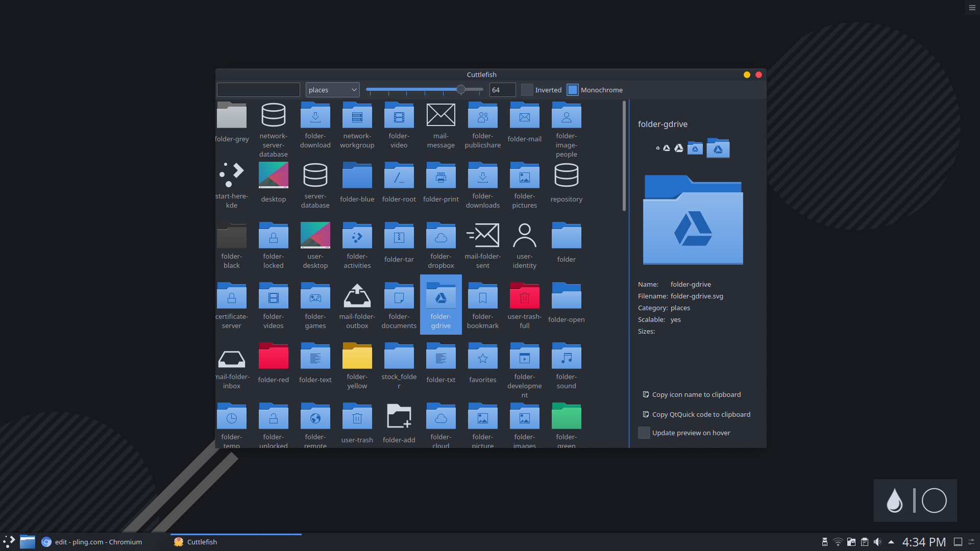The width and height of the screenshot is (980, 551).
Task: Click file manager icon in taskbar
Action: pos(28,542)
